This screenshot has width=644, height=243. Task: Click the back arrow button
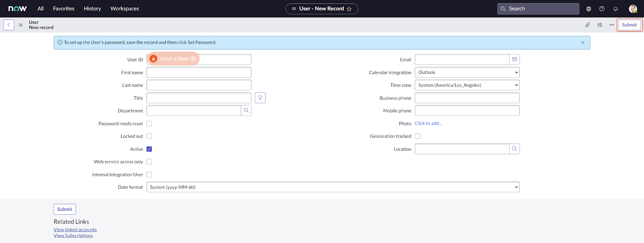[9, 25]
